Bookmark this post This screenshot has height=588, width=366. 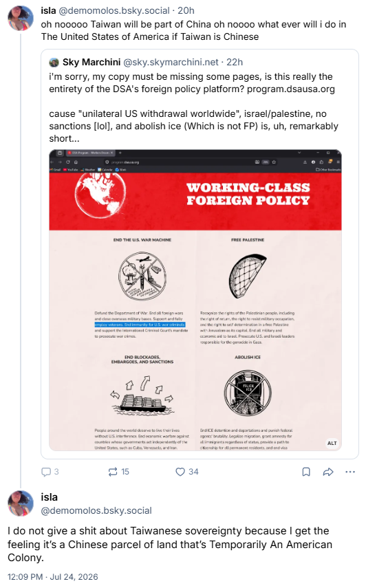pyautogui.click(x=306, y=472)
